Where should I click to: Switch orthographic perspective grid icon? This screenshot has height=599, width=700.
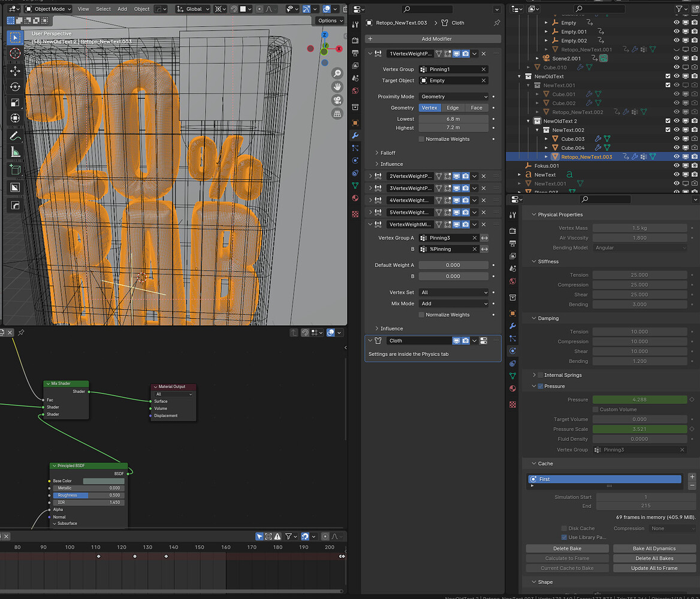point(337,113)
